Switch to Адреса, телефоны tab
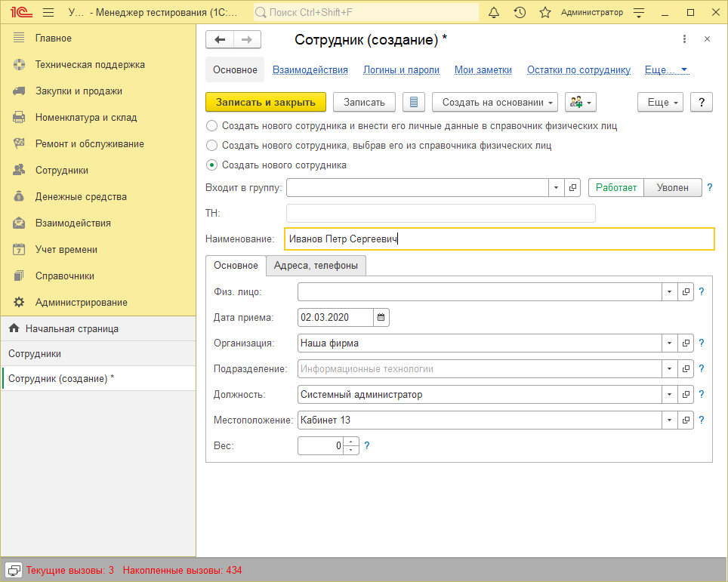728x582 pixels. [x=316, y=265]
